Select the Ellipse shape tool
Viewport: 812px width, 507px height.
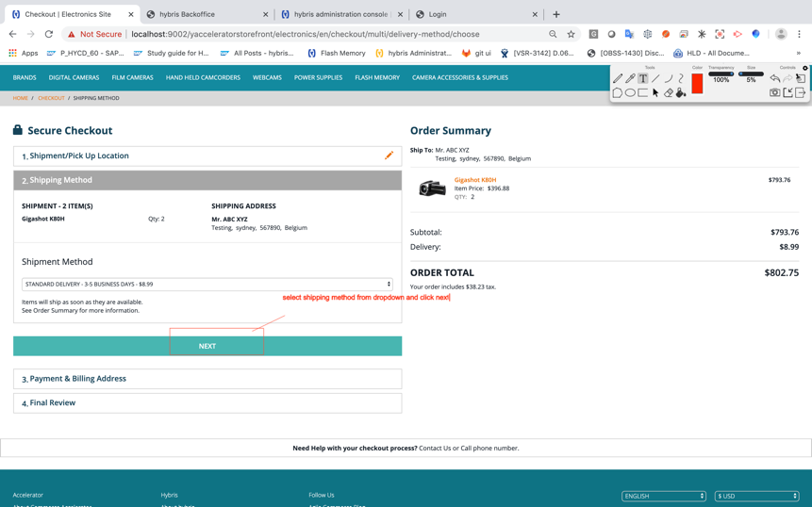[x=630, y=93]
